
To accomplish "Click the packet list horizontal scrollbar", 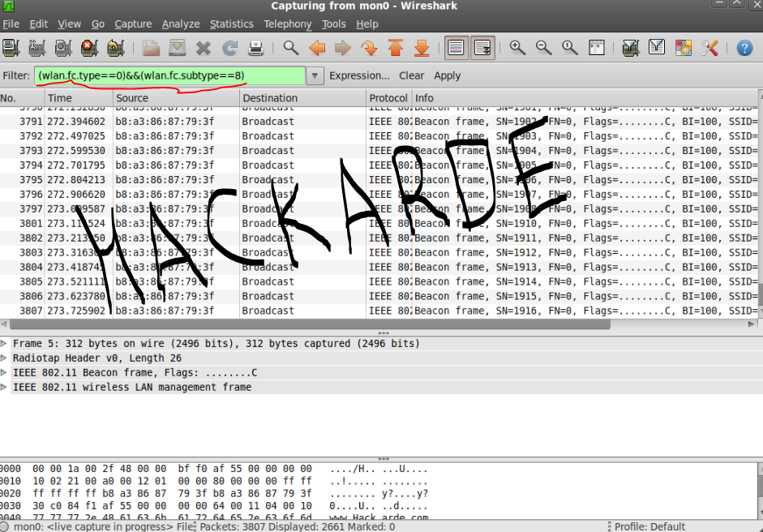I will 310,324.
